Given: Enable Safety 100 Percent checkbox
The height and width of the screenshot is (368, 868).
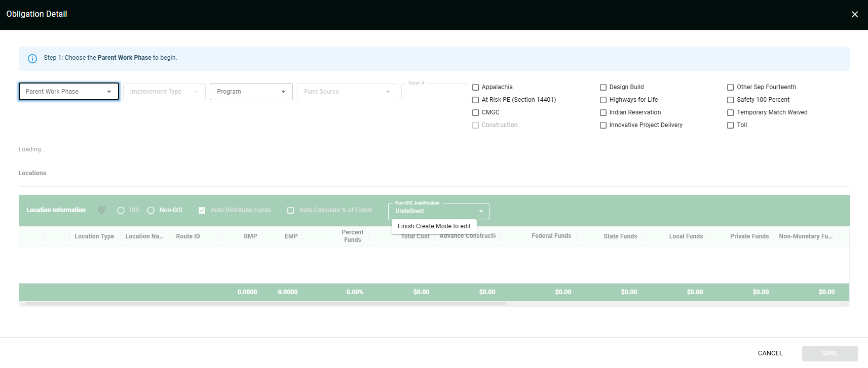Looking at the screenshot, I should point(730,100).
